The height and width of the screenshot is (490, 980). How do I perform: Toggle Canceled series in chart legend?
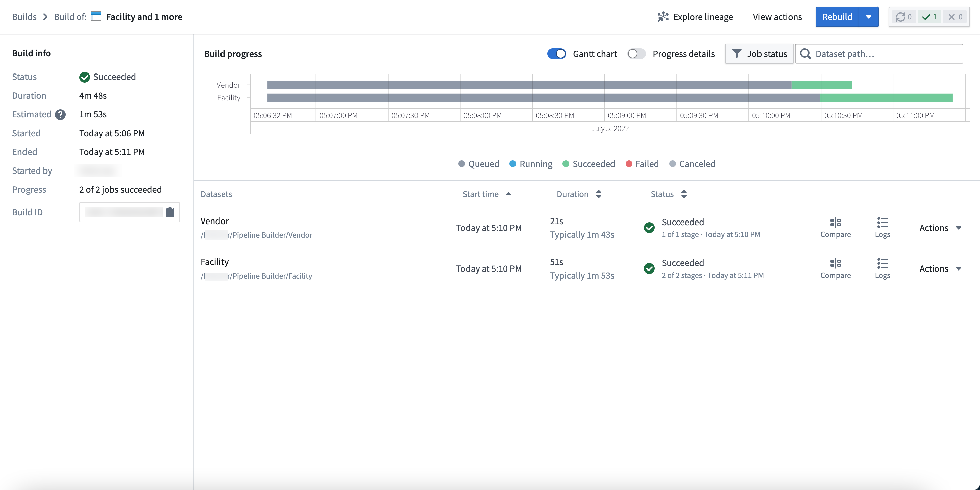pyautogui.click(x=692, y=164)
